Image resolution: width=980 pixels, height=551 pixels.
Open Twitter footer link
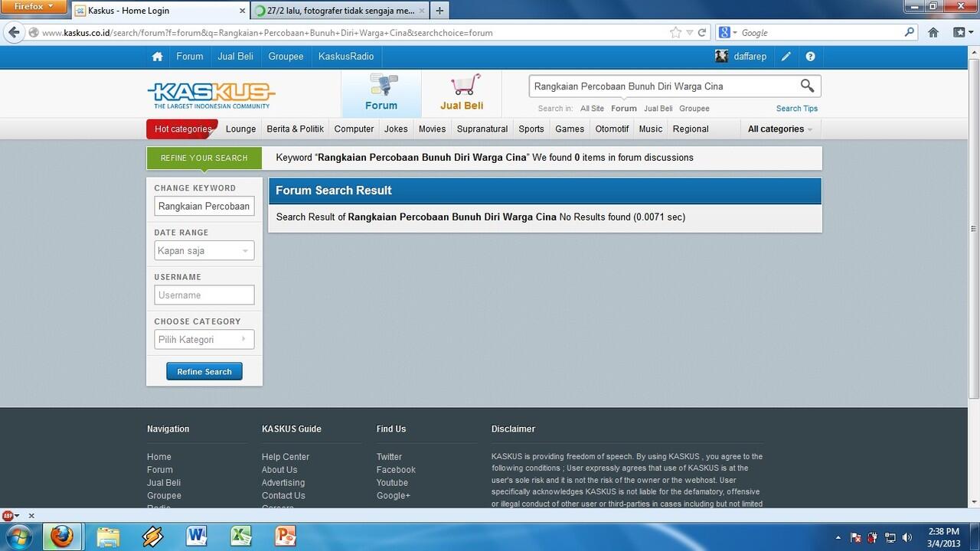tap(389, 457)
